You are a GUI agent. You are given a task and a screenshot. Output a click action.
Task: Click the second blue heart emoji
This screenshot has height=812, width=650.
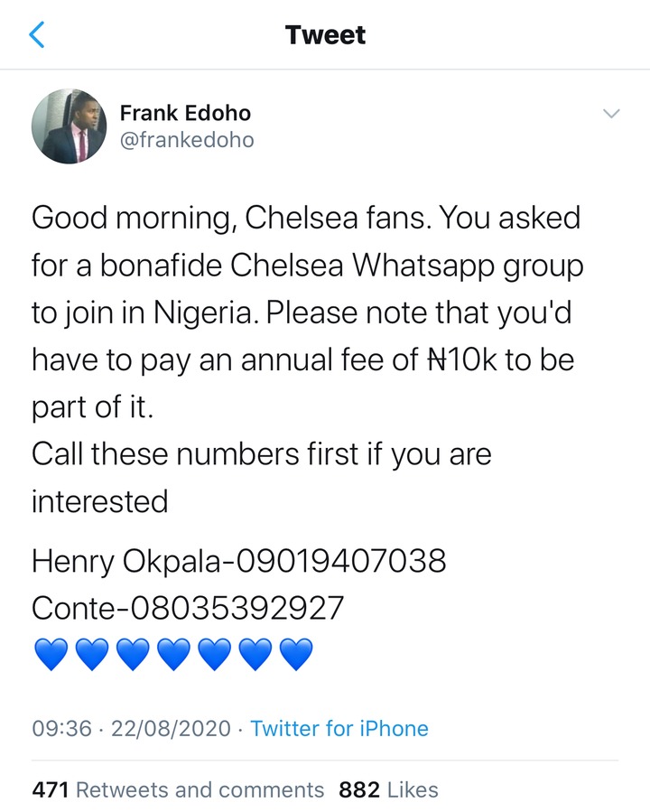[91, 654]
